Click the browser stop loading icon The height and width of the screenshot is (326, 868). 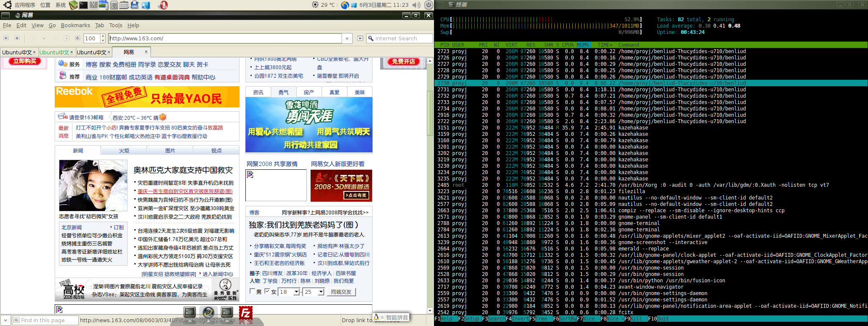point(6,38)
